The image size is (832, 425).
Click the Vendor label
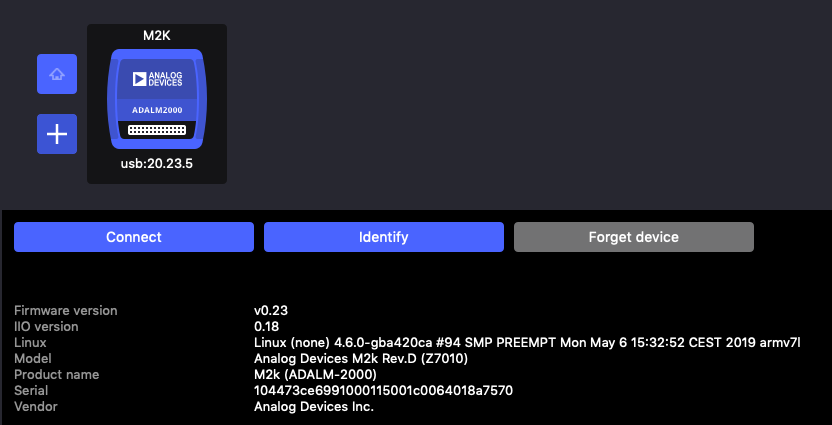(x=36, y=407)
